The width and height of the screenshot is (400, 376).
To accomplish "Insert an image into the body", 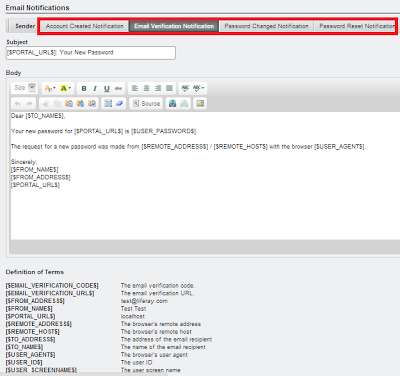I will pos(200,104).
